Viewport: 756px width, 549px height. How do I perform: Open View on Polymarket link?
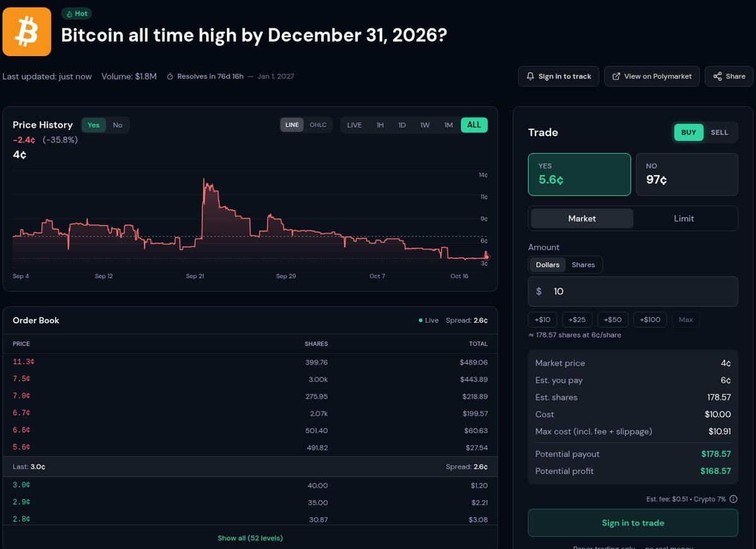pyautogui.click(x=651, y=76)
